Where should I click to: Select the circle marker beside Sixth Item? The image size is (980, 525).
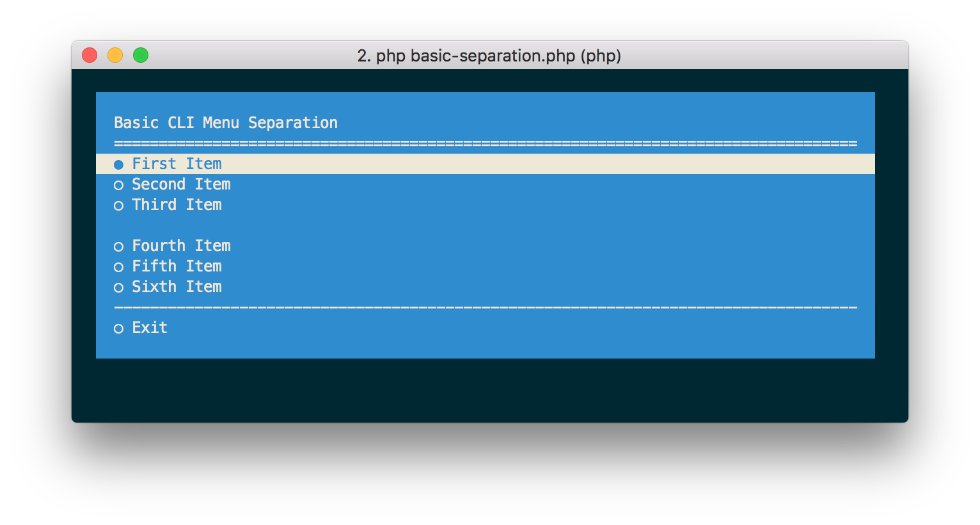click(x=118, y=288)
